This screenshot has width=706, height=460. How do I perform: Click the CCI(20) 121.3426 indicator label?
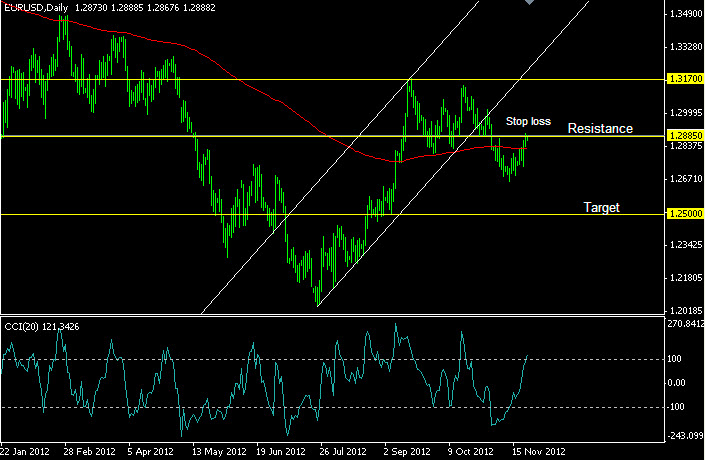coord(41,327)
